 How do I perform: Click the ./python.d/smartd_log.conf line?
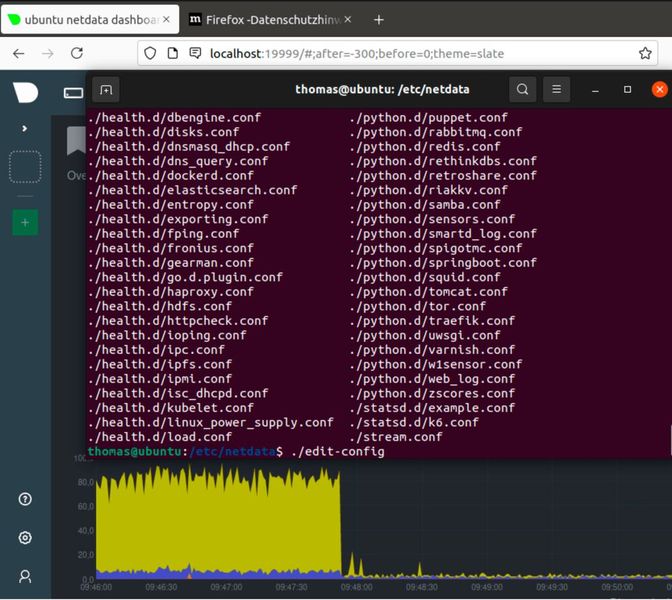point(443,234)
